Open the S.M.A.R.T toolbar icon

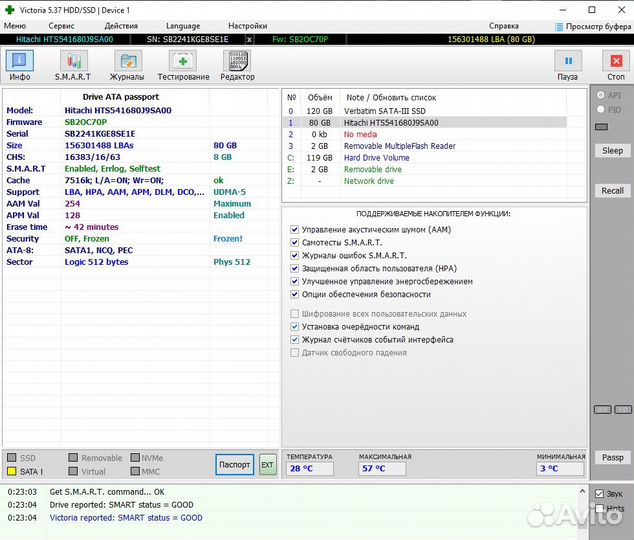tap(72, 65)
